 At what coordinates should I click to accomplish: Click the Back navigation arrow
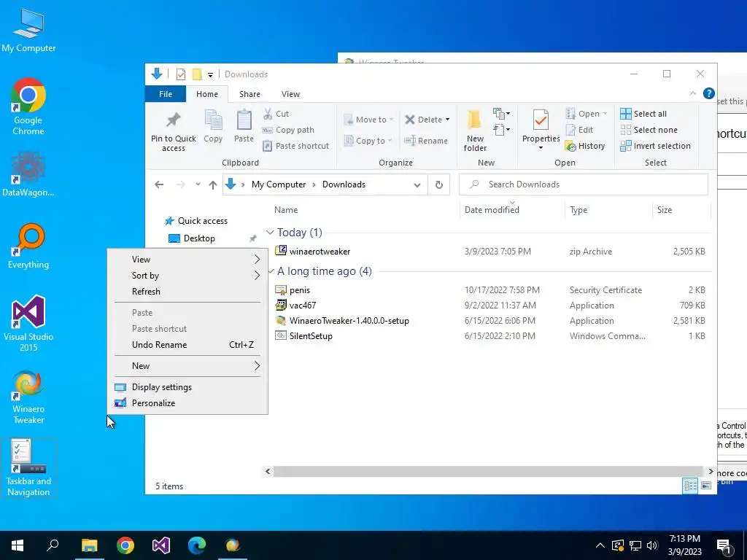pyautogui.click(x=159, y=184)
